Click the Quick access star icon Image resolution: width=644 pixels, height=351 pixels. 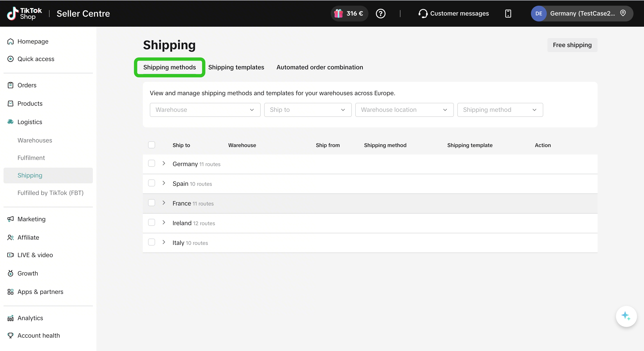click(x=11, y=59)
